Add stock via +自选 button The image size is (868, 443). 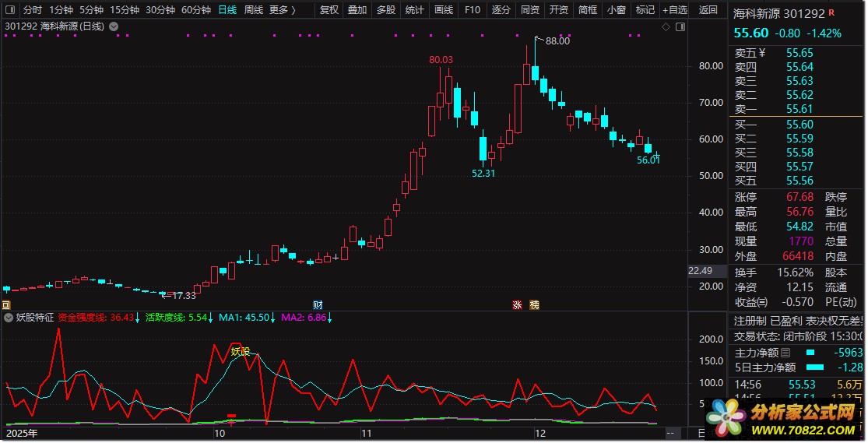676,9
